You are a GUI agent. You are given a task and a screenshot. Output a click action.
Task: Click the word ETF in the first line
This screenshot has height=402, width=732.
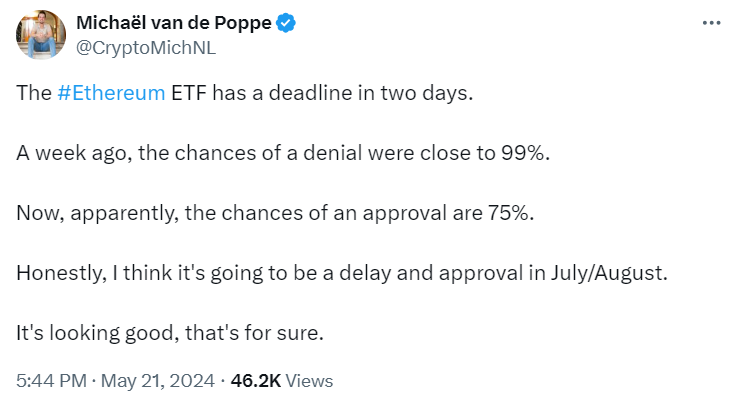[189, 93]
